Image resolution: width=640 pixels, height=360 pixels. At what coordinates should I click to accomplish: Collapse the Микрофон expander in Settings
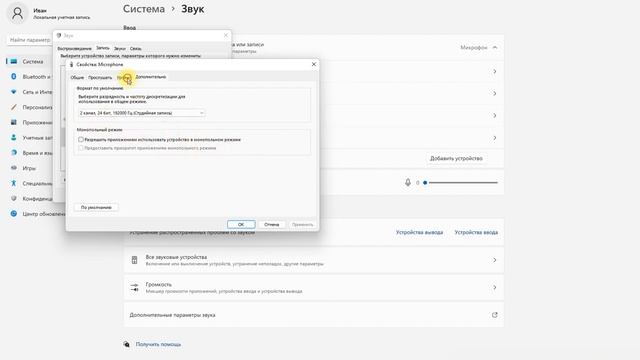point(495,47)
